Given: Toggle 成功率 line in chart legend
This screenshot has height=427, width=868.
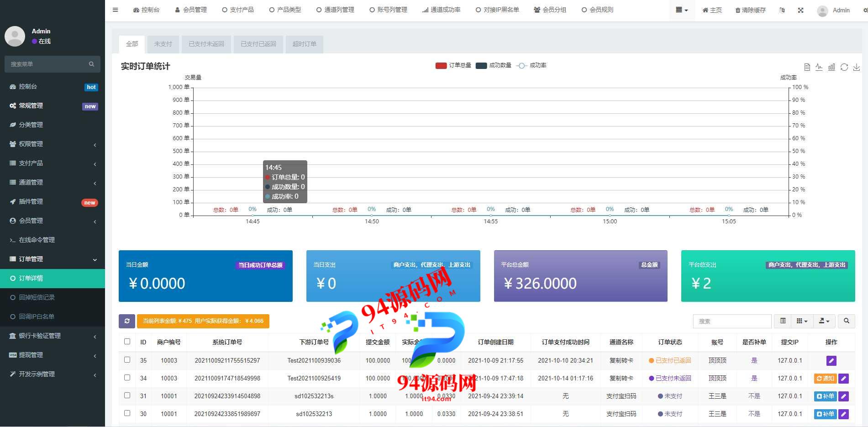Looking at the screenshot, I should tap(531, 65).
